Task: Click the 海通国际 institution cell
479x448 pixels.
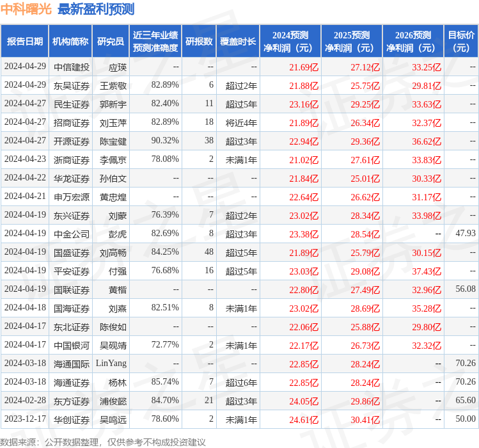Action: pyautogui.click(x=72, y=364)
